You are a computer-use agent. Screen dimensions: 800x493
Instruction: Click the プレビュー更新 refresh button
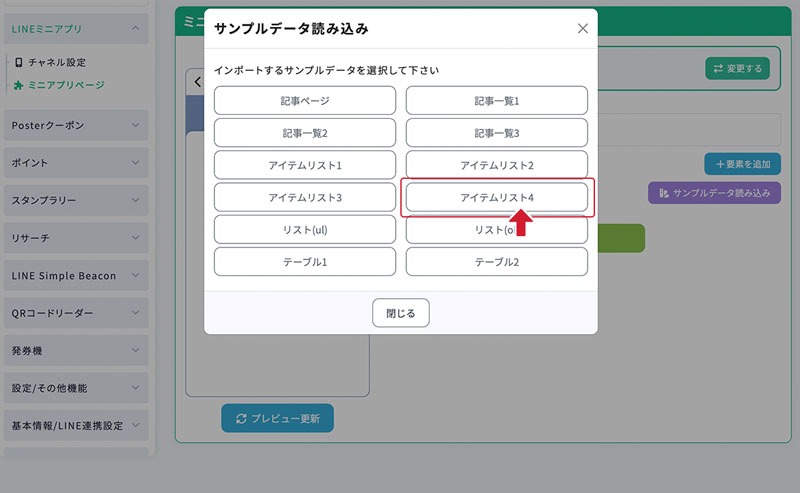click(277, 418)
